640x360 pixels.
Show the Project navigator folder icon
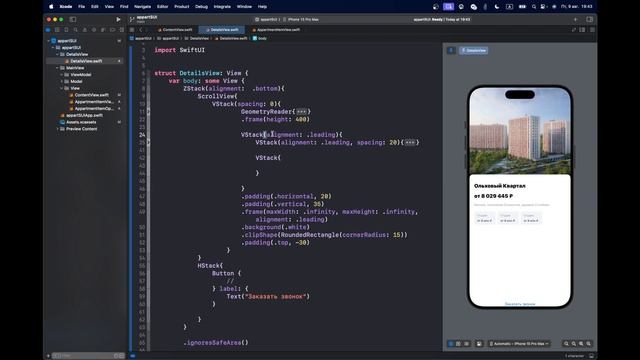pos(48,30)
